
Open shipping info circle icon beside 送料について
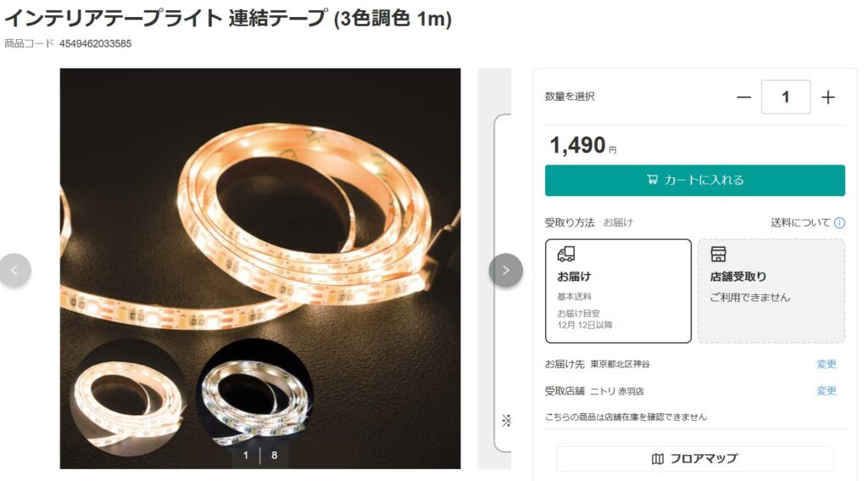pyautogui.click(x=839, y=223)
